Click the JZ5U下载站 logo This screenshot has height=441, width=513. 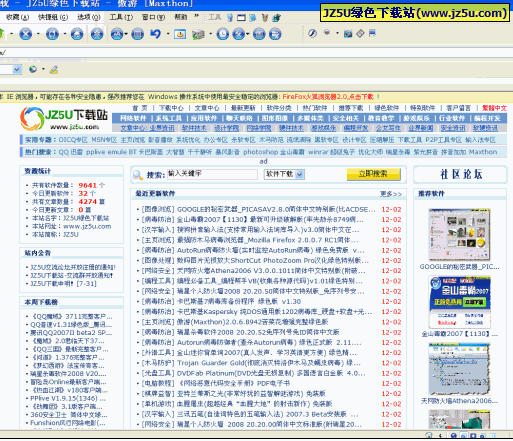64,118
